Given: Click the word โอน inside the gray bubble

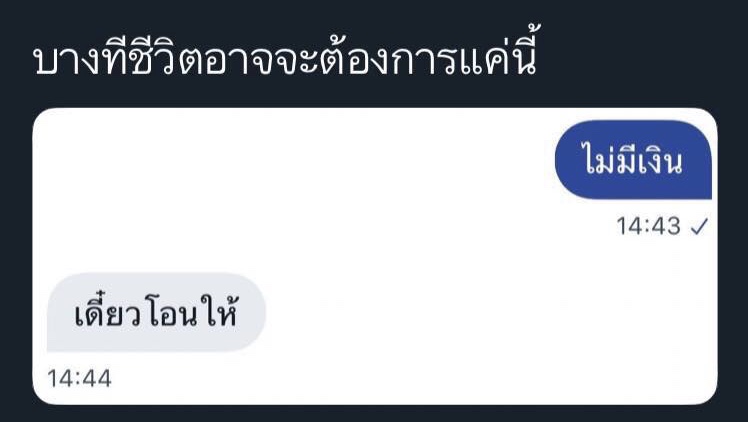Looking at the screenshot, I should point(171,313).
